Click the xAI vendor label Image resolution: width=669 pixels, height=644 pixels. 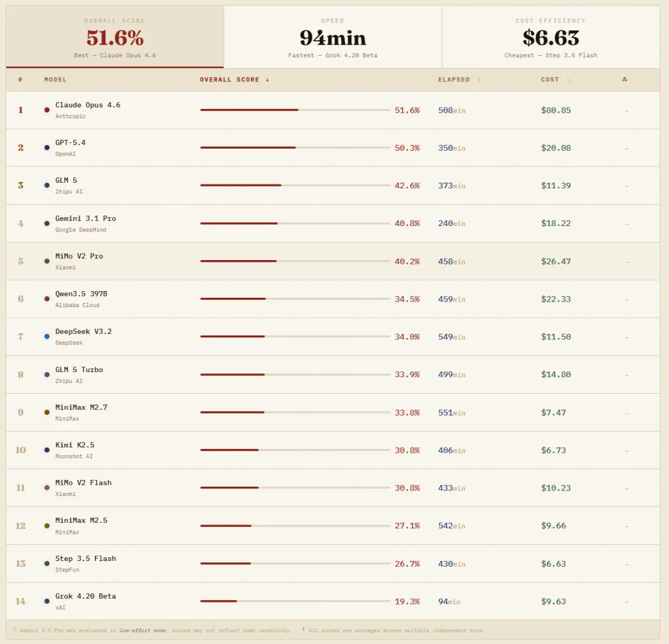click(60, 607)
